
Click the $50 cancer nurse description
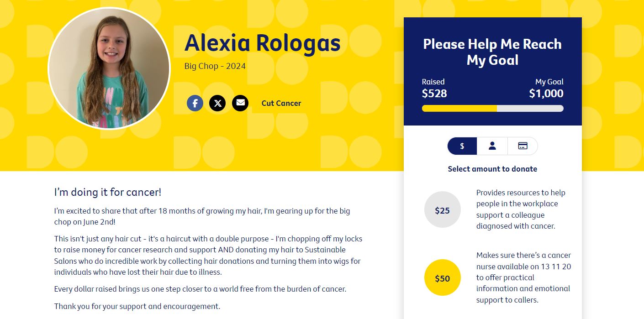[523, 277]
